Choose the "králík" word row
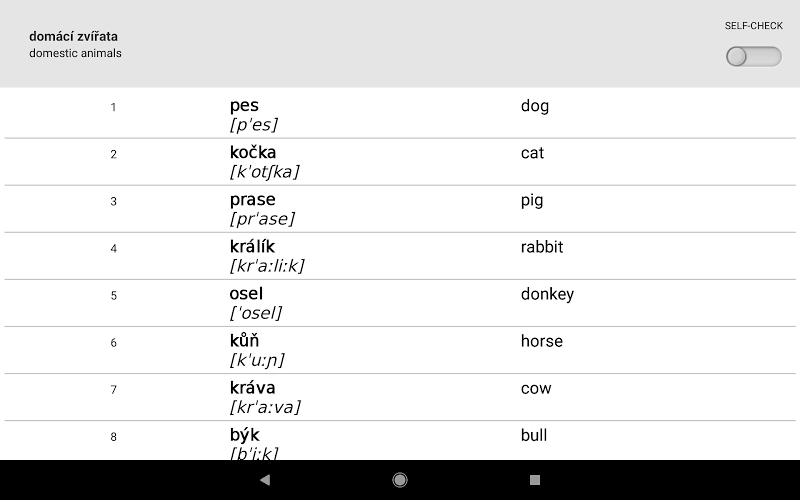The height and width of the screenshot is (500, 800). coord(252,247)
